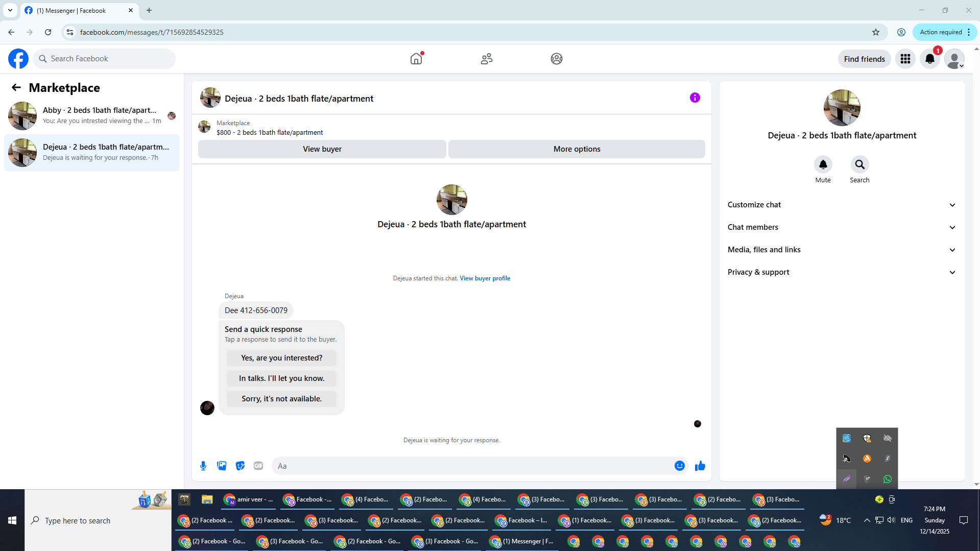View site information icon in address bar
This screenshot has width=980, height=551.
point(70,32)
